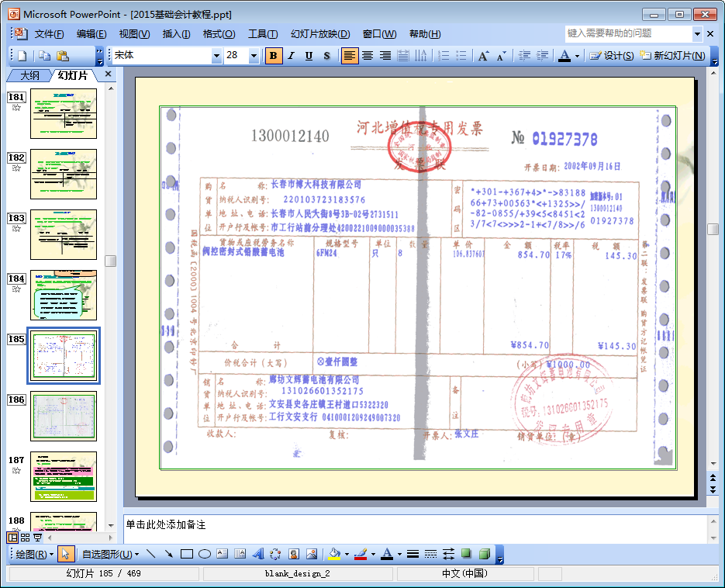
Task: Toggle Underline formatting
Action: [309, 56]
